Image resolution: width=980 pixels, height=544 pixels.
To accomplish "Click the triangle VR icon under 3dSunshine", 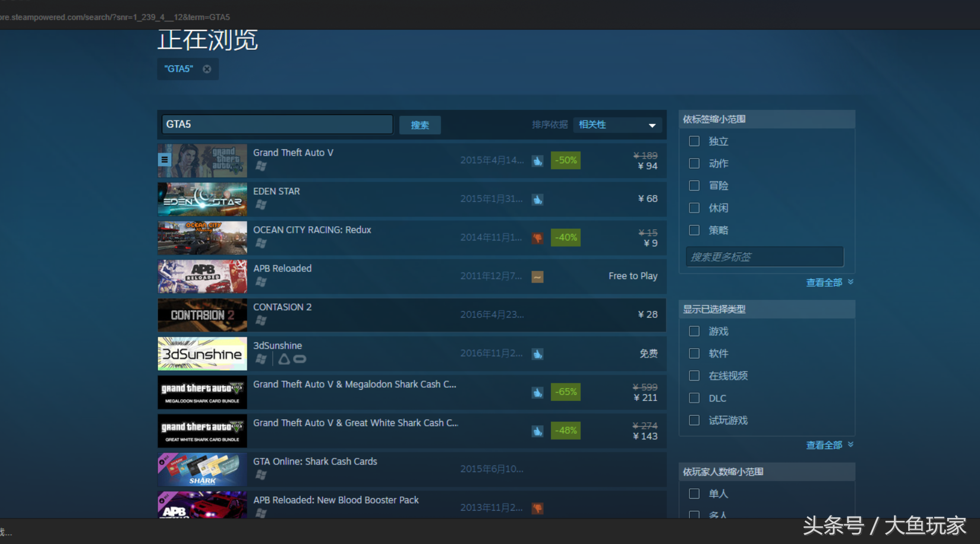I will 284,359.
